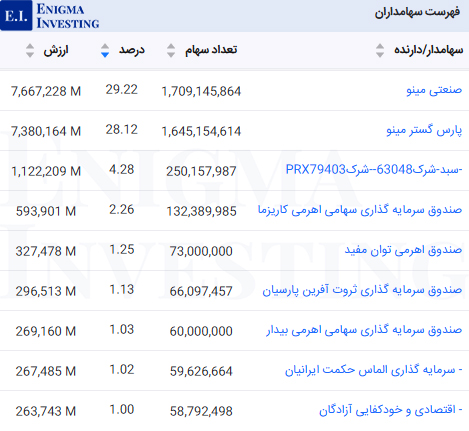This screenshot has width=469, height=431.
Task: Select share count 132,389,985
Action: (201, 211)
